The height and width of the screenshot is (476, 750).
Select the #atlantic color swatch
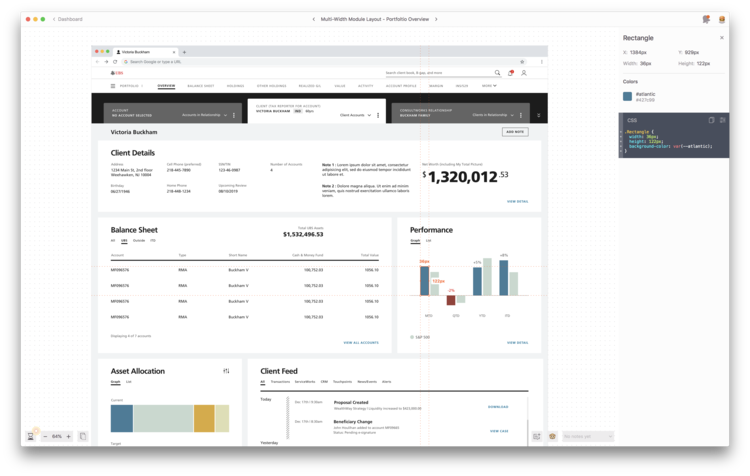click(628, 96)
